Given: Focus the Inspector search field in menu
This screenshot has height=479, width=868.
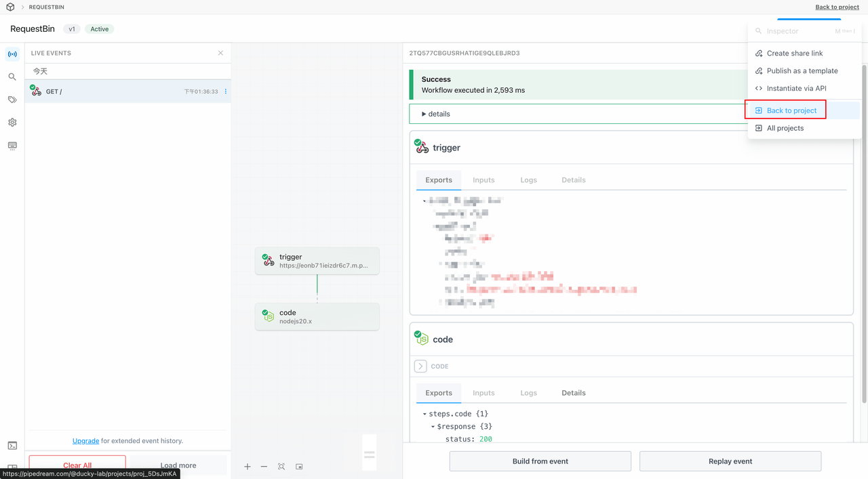Looking at the screenshot, I should 804,31.
